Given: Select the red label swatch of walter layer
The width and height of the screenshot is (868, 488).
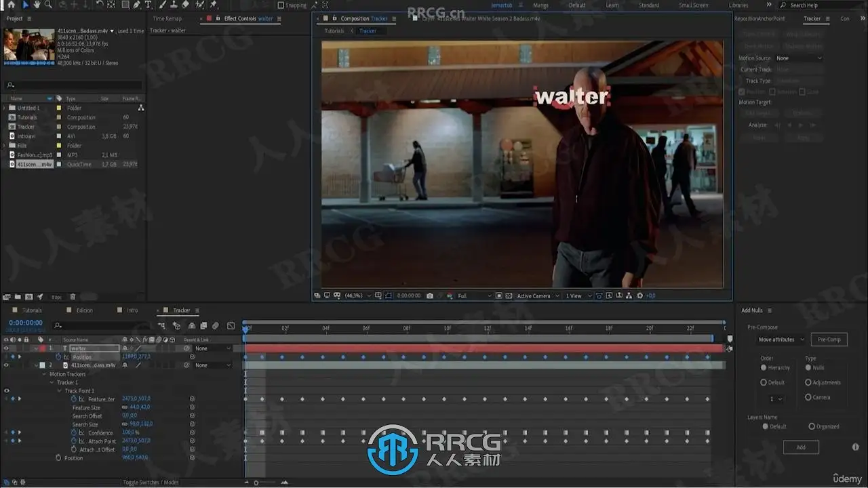Looking at the screenshot, I should [x=42, y=348].
